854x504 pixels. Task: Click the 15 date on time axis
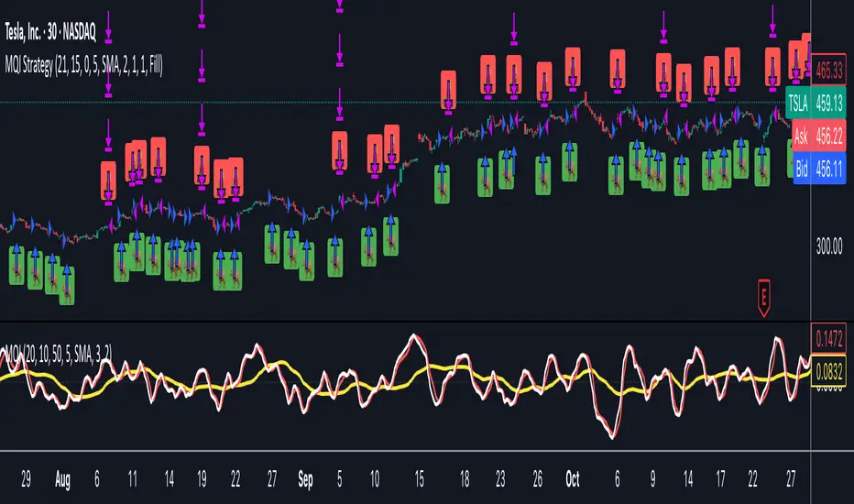point(420,479)
